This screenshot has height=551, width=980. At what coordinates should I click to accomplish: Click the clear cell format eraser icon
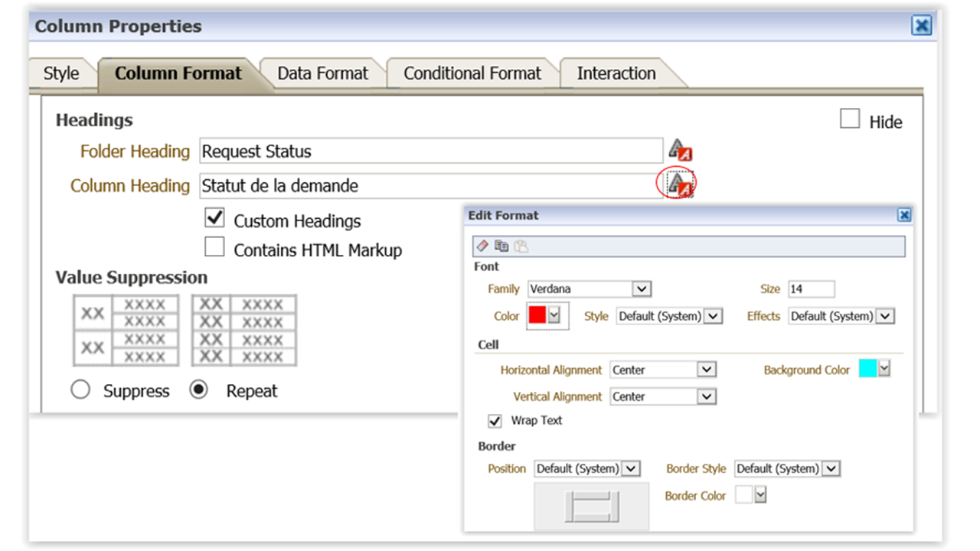pos(482,246)
